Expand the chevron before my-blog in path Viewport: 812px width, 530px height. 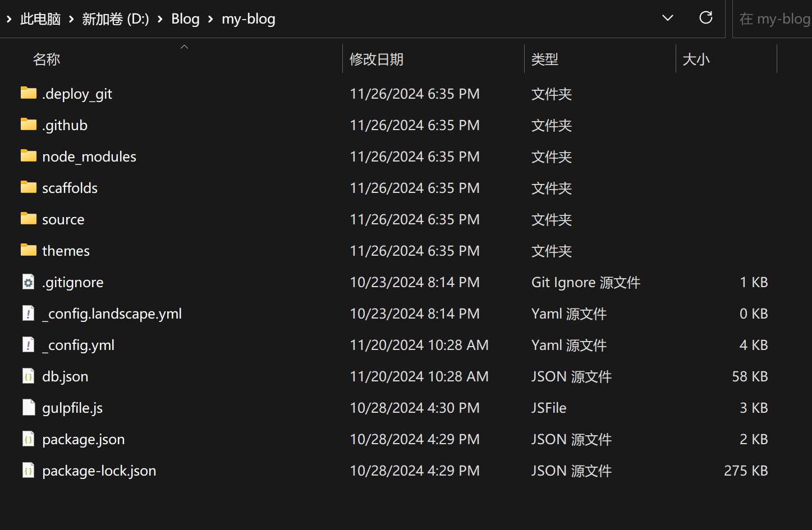tap(211, 19)
